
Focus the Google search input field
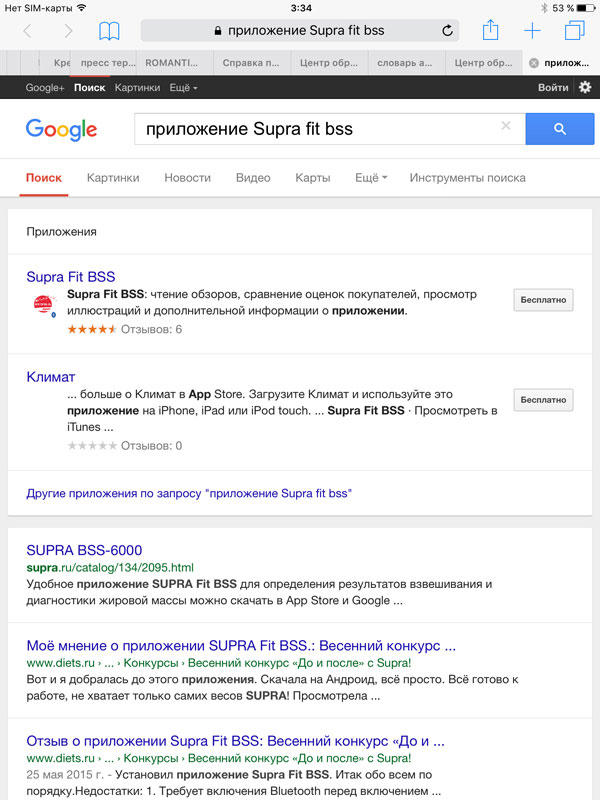tap(316, 129)
